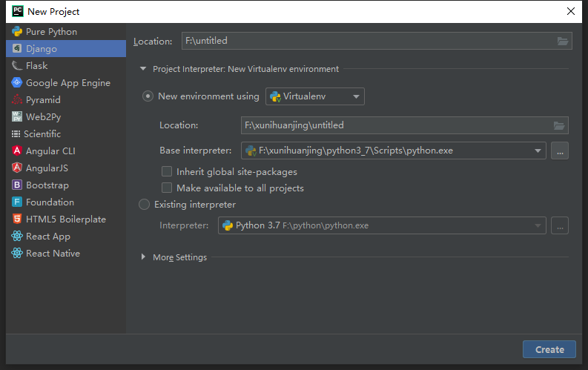Click the F:\xunihuanjing\untitled location field
The width and height of the screenshot is (588, 370).
tap(405, 125)
